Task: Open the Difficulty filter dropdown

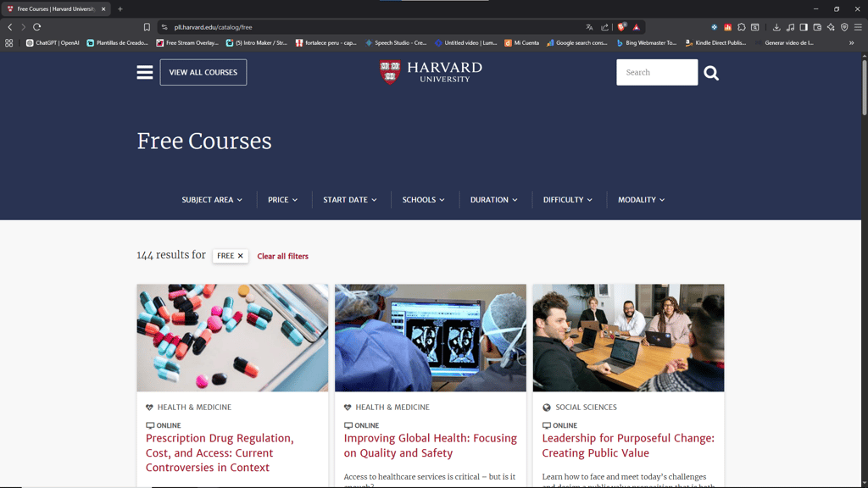Action: click(x=567, y=200)
